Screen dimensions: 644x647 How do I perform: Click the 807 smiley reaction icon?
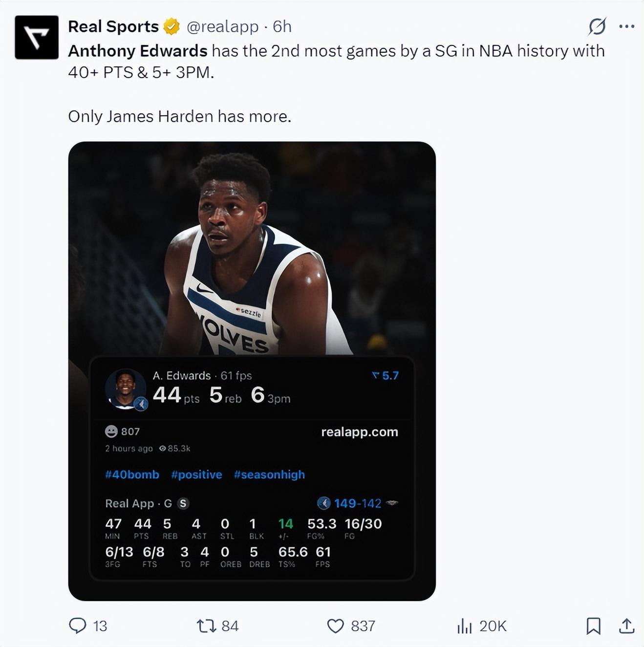tap(111, 431)
